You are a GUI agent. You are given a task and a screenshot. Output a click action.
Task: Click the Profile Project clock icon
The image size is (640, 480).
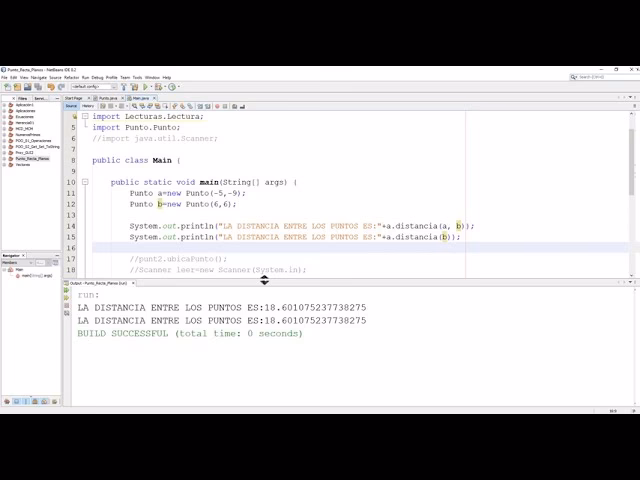click(172, 87)
